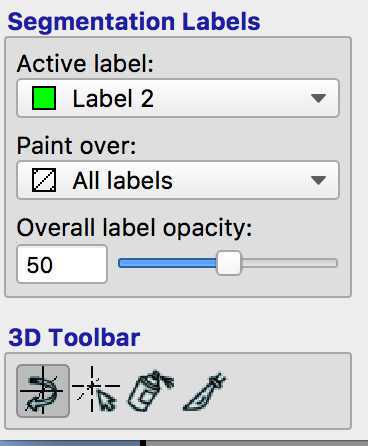Click the label opacity slider handle
Image resolution: width=368 pixels, height=446 pixels.
point(229,263)
